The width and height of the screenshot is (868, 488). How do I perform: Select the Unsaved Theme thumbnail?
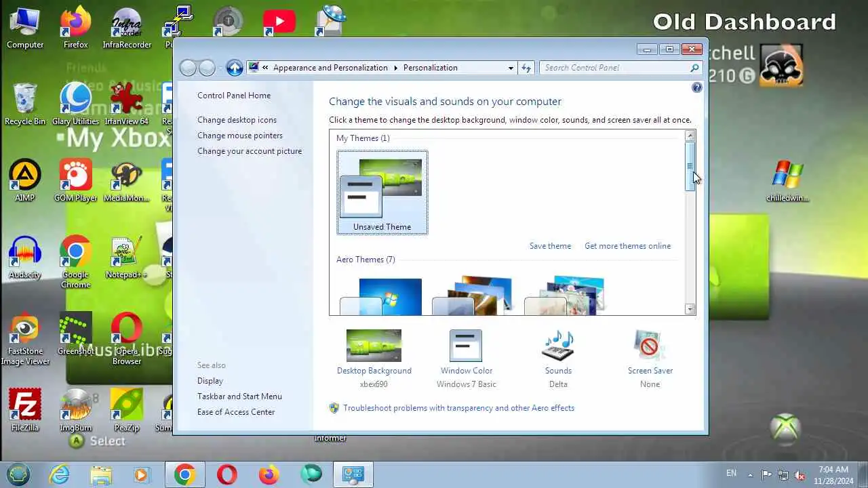(x=382, y=192)
